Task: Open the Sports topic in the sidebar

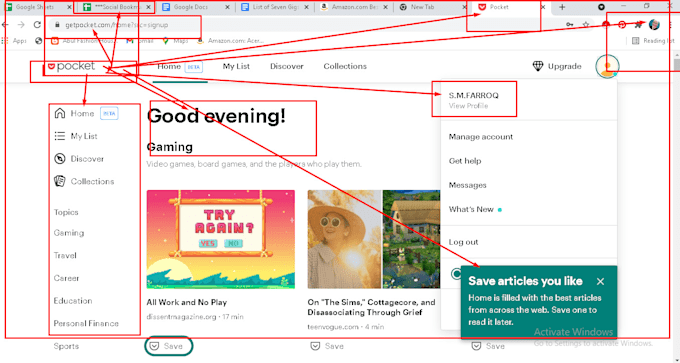Action: tap(66, 346)
